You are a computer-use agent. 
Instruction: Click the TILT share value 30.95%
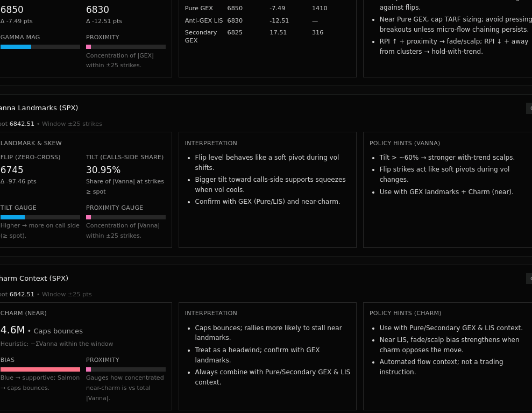[103, 169]
